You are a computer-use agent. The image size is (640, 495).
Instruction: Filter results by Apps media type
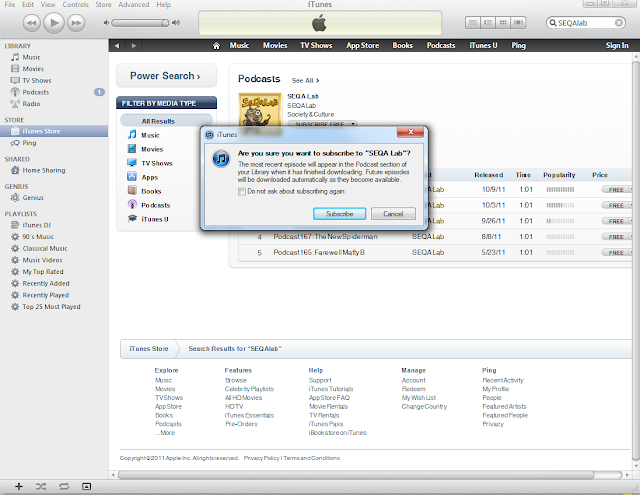click(x=149, y=177)
